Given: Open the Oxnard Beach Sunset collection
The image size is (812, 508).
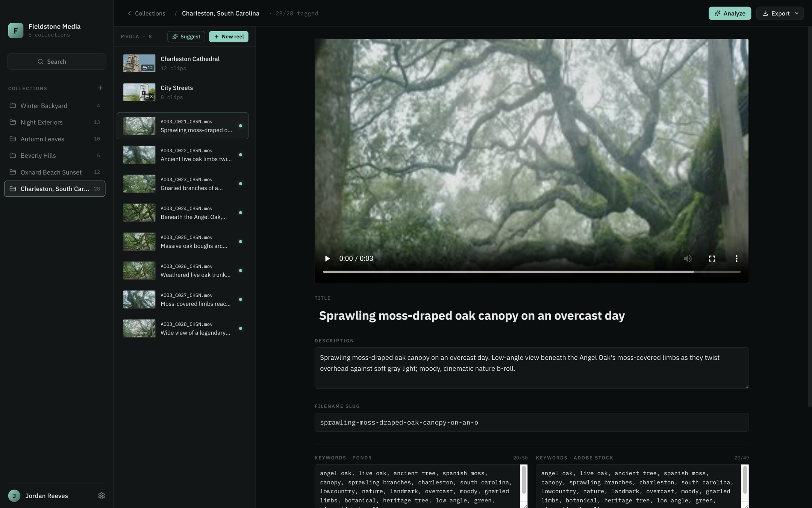Looking at the screenshot, I should [x=55, y=172].
